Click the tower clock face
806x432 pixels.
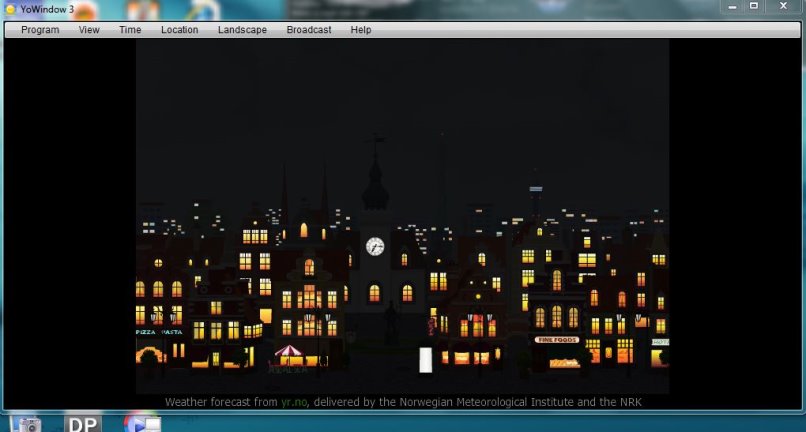(x=375, y=246)
